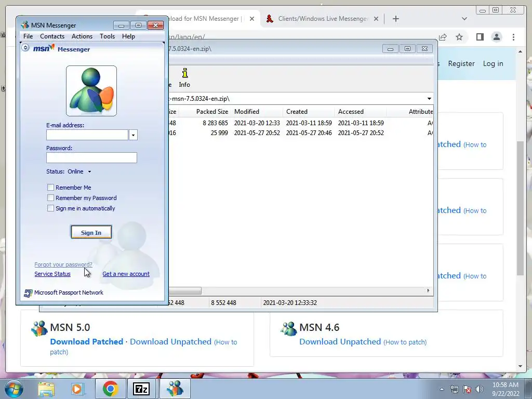
Task: Open the Actions menu
Action: [82, 36]
